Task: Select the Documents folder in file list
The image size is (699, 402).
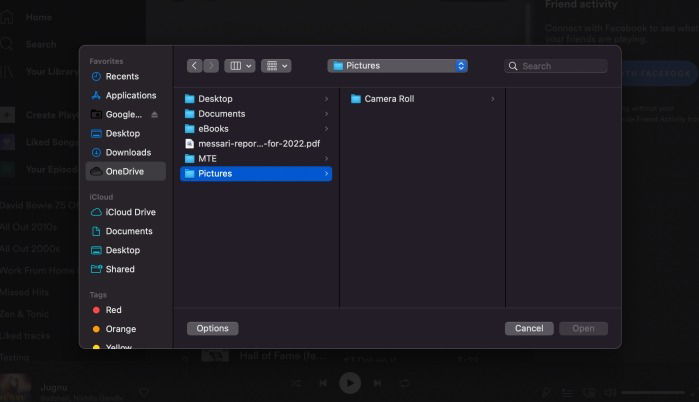Action: (256, 114)
